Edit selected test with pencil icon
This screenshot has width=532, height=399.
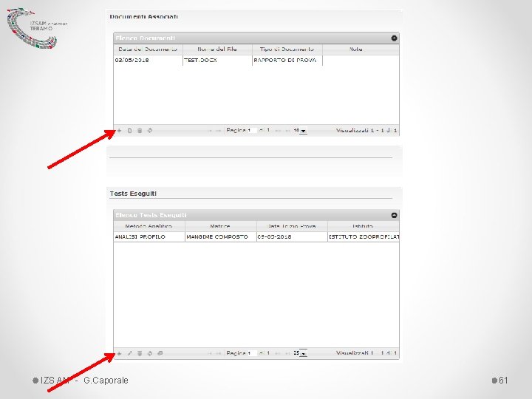tap(129, 353)
